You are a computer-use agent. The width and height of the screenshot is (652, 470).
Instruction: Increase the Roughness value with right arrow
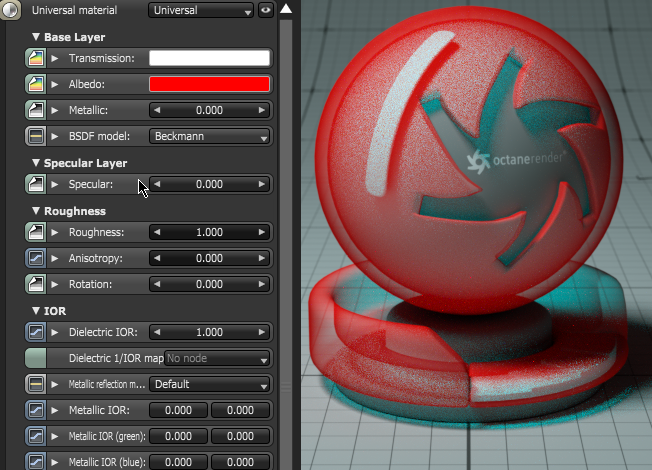coord(262,232)
